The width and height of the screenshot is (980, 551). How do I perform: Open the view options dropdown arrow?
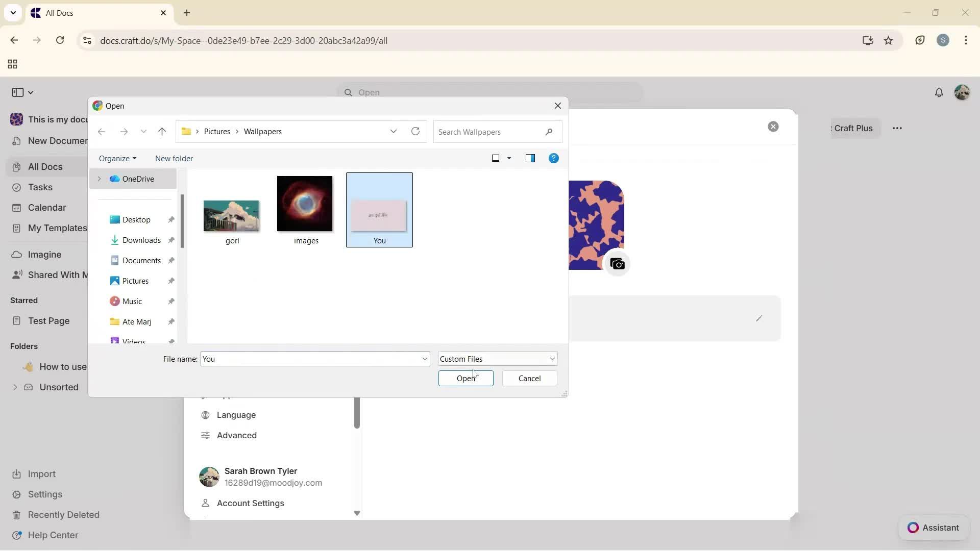coord(509,158)
